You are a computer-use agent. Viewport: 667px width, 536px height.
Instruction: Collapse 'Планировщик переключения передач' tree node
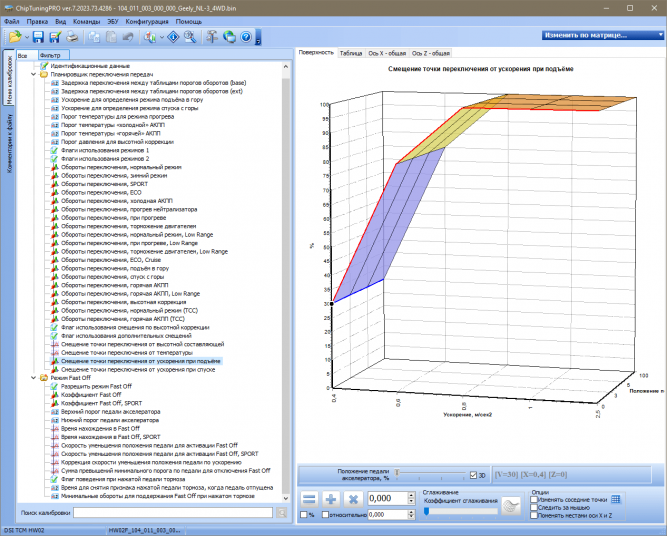(x=33, y=74)
